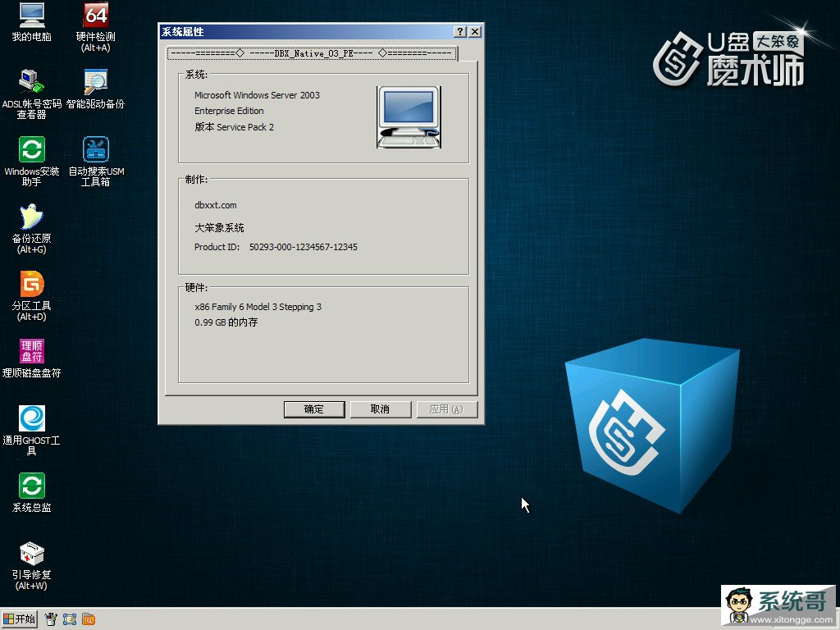The width and height of the screenshot is (840, 630).
Task: Click the "版本 Service Pack 2" line
Action: coord(234,127)
